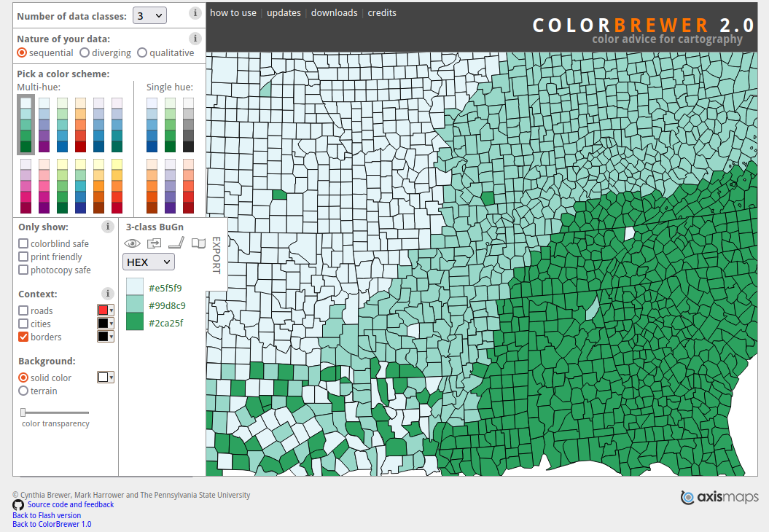769x532 pixels.
Task: Select the diverging data nature option
Action: click(x=85, y=52)
